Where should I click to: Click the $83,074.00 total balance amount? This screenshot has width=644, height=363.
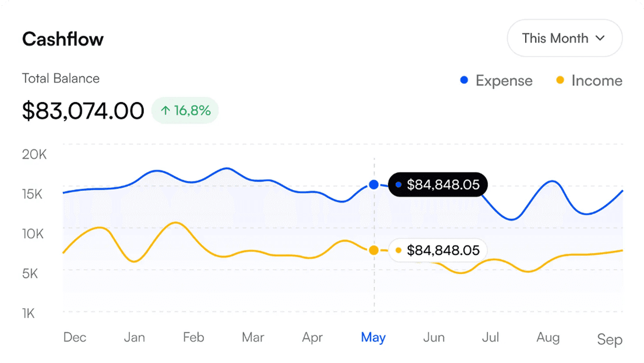tap(83, 111)
